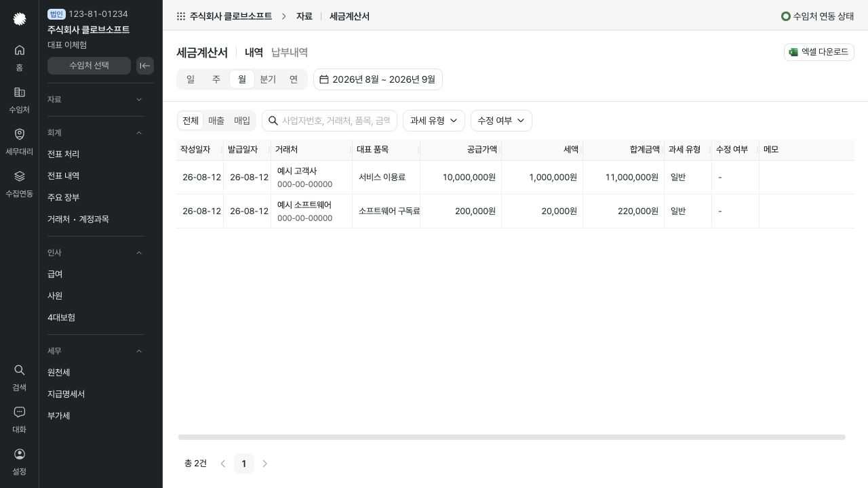This screenshot has height=488, width=868.
Task: Filter to 매출 invoices
Action: [216, 121]
